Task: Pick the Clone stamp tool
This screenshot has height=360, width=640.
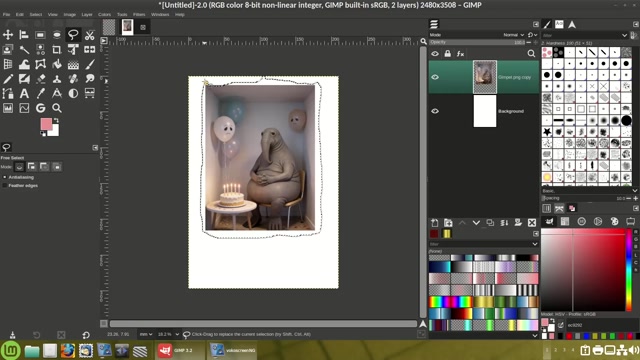Action: 57,79
